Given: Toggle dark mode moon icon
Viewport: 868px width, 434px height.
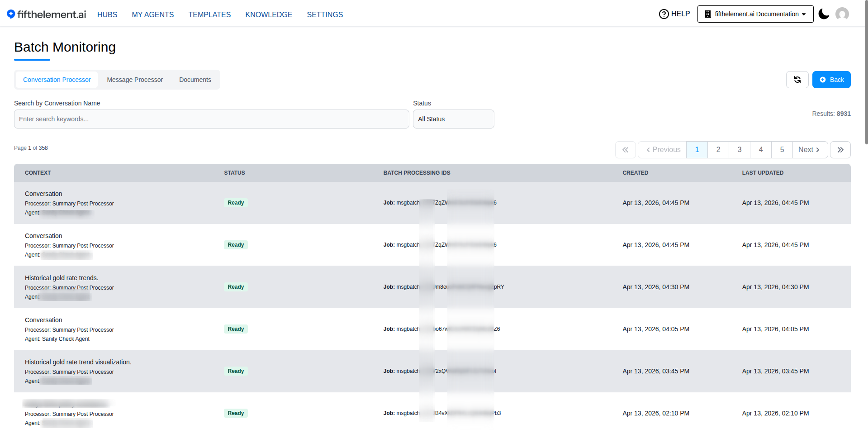Looking at the screenshot, I should pos(824,14).
